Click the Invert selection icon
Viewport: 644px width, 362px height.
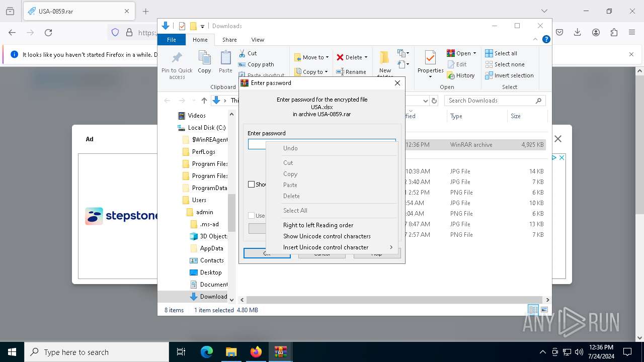click(x=489, y=75)
